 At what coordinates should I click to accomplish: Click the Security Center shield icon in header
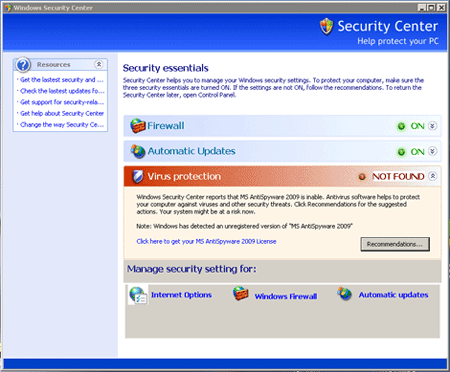coord(326,26)
